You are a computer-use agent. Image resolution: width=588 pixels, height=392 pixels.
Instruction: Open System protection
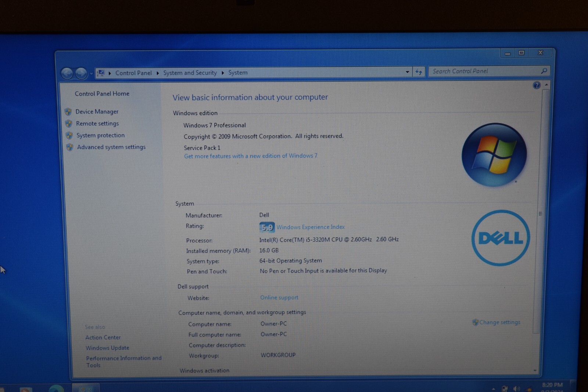click(x=100, y=135)
